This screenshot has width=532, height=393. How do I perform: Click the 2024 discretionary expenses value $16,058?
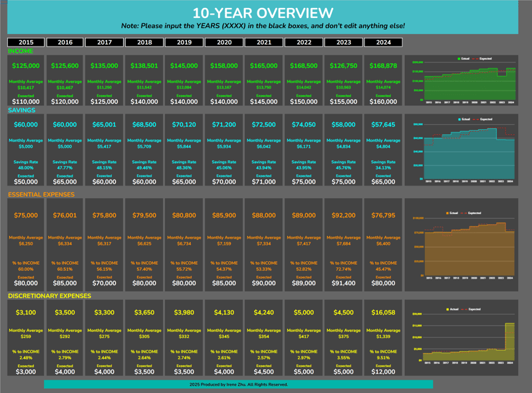(383, 313)
